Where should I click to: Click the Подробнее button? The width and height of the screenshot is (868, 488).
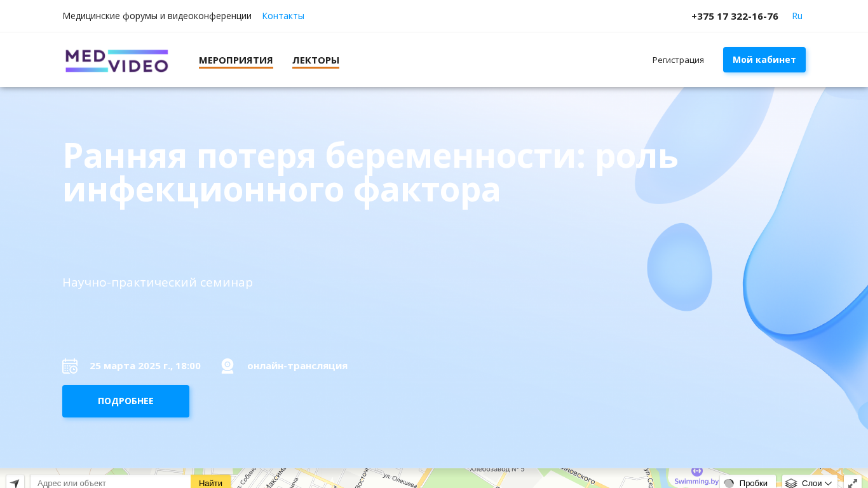tap(126, 401)
